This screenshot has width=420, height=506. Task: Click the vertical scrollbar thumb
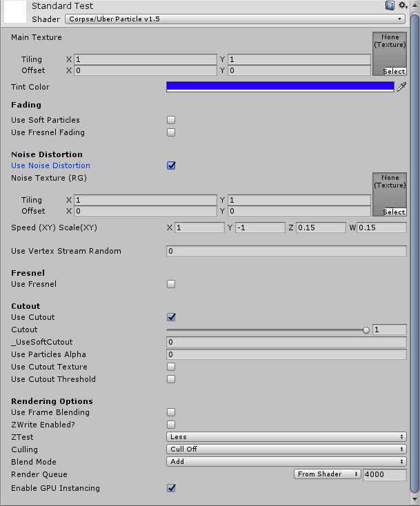[414, 252]
